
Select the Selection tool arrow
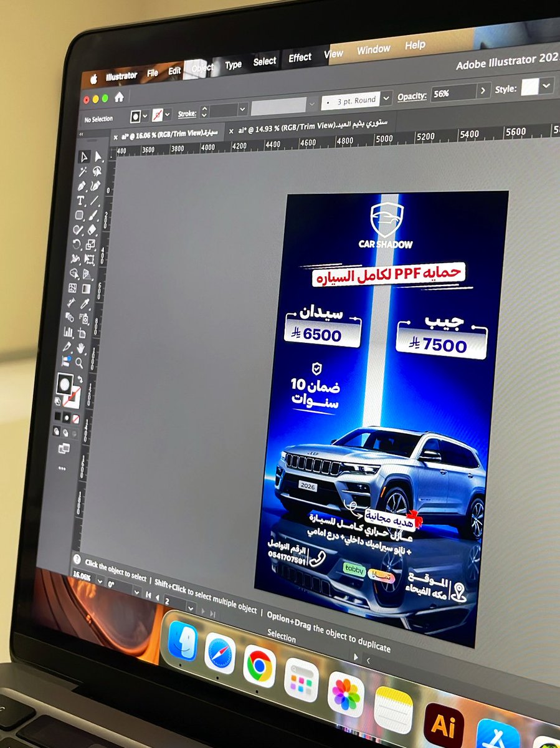83,156
